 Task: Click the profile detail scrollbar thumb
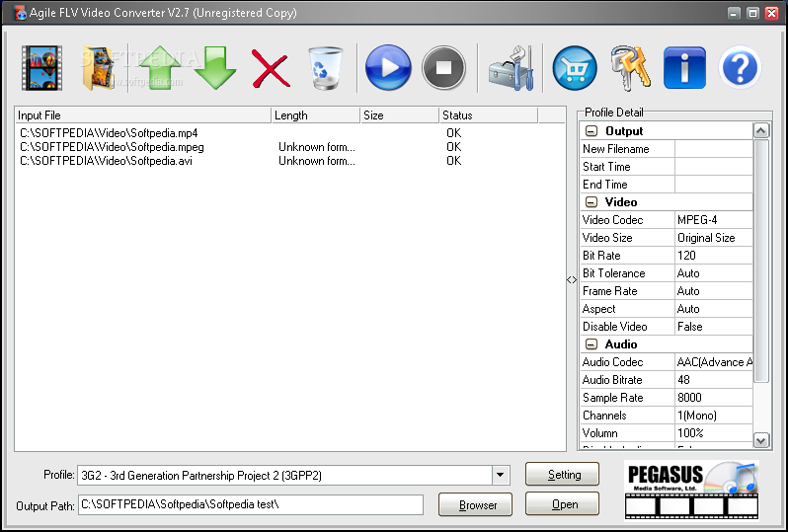[x=761, y=262]
